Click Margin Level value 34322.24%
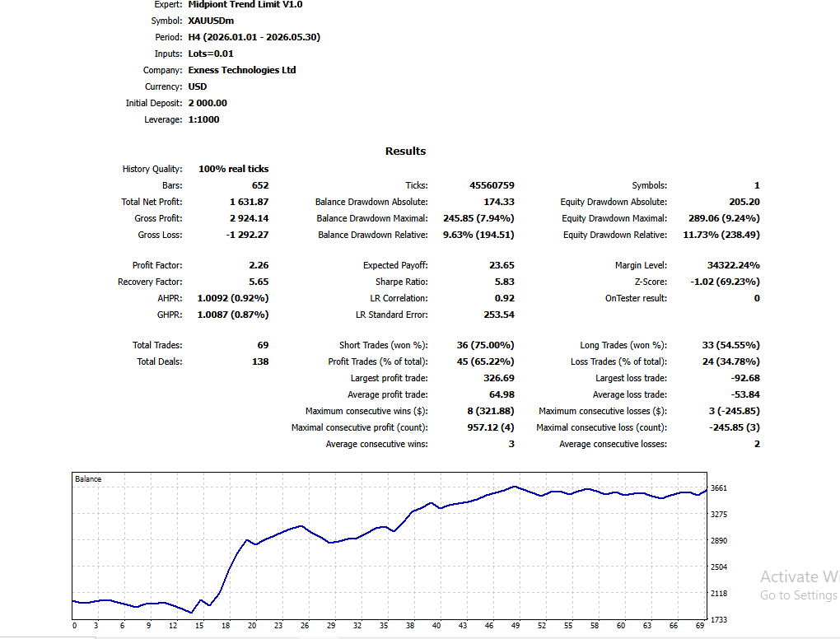The image size is (840, 639). pyautogui.click(x=734, y=265)
